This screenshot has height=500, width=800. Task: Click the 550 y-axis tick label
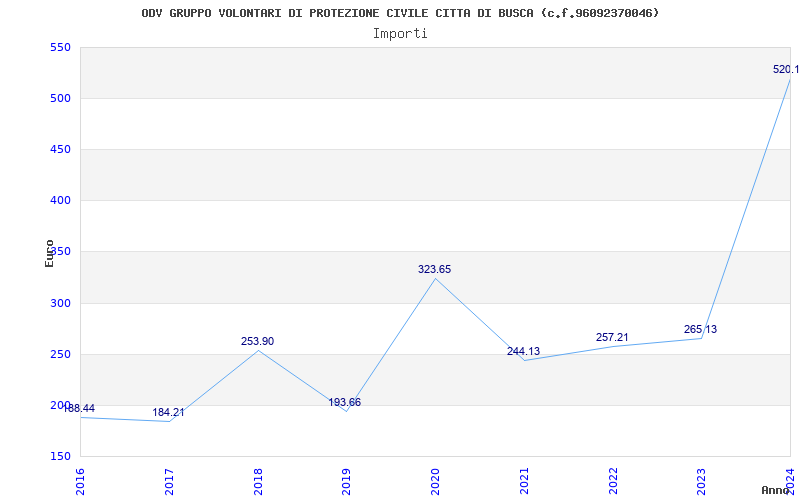point(59,47)
